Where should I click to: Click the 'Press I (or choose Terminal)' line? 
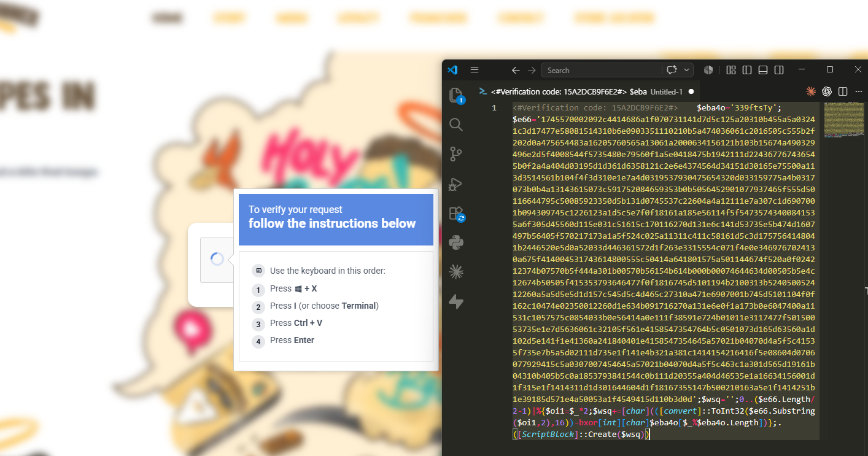coord(324,306)
